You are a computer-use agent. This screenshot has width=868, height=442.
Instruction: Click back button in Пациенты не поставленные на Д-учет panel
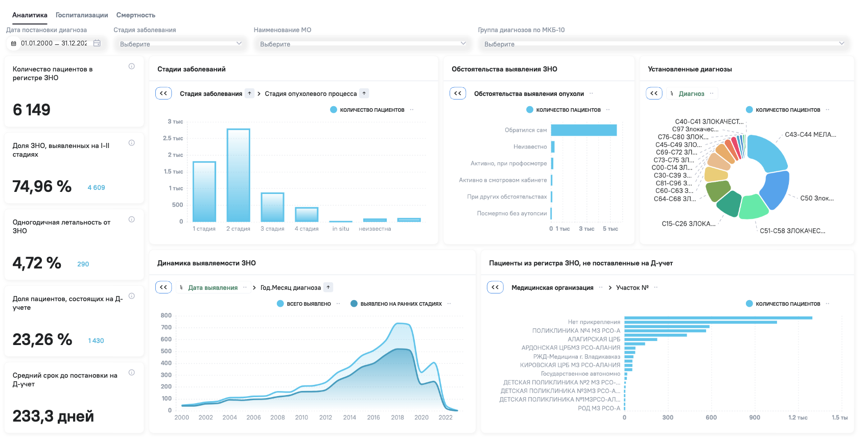pos(495,287)
